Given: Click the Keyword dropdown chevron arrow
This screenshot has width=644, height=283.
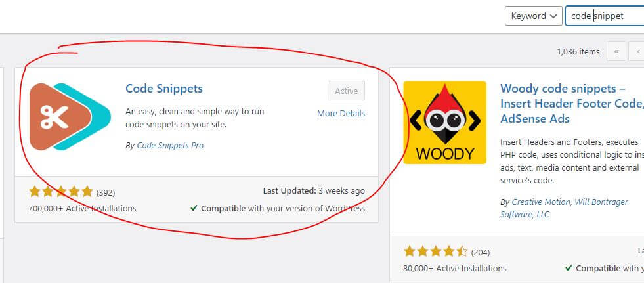Looking at the screenshot, I should click(x=553, y=16).
